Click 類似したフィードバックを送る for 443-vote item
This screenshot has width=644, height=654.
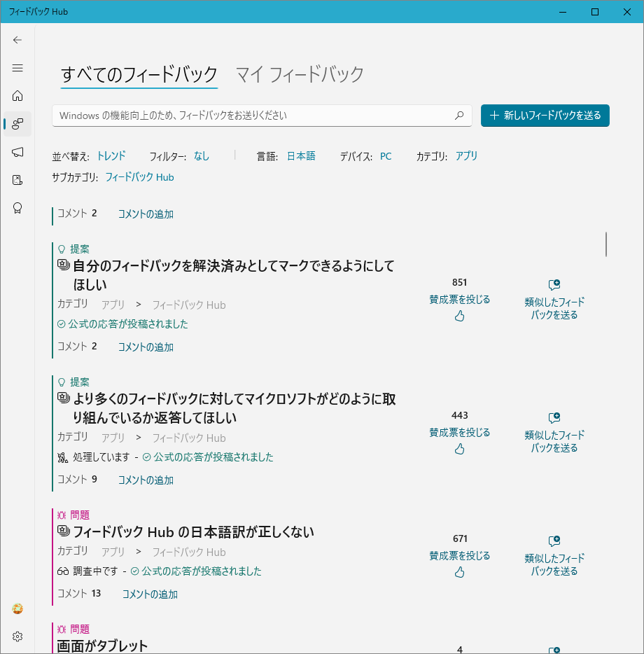click(554, 441)
